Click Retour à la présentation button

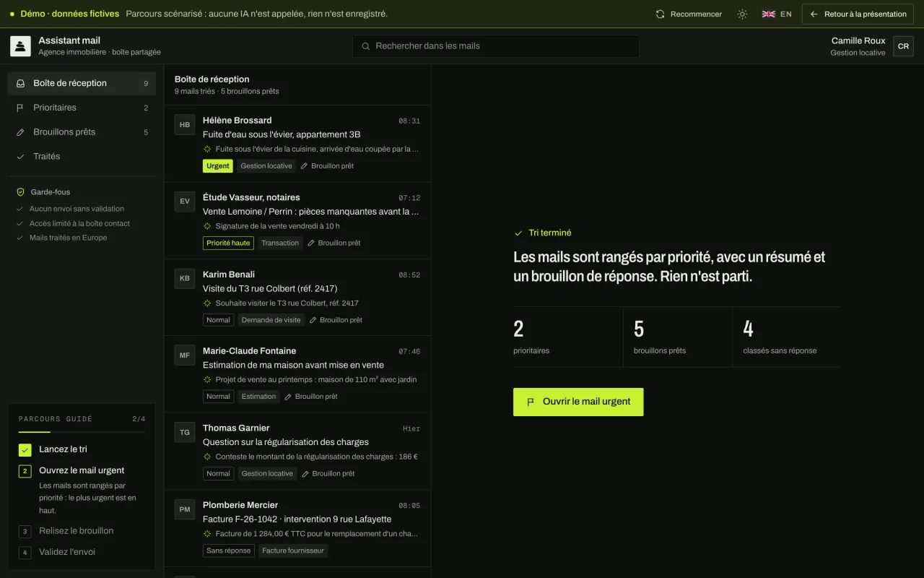(858, 14)
